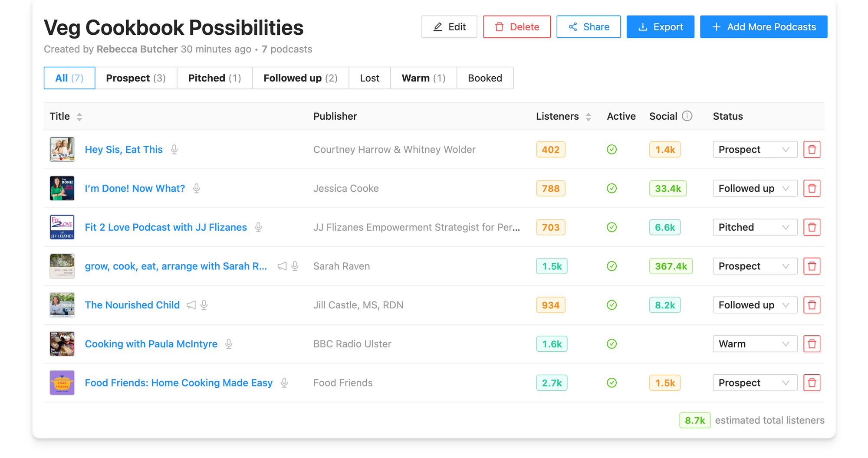Open The Nourished Child podcast link
Image resolution: width=868 pixels, height=458 pixels.
coord(132,305)
